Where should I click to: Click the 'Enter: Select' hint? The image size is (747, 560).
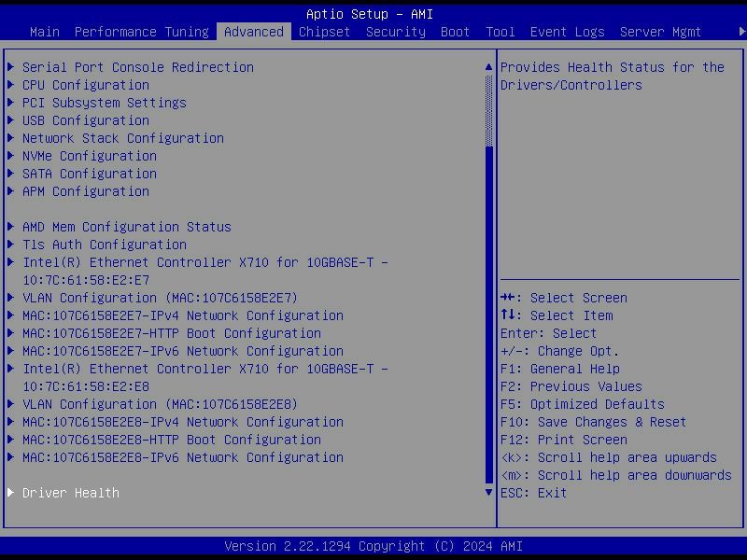(549, 333)
